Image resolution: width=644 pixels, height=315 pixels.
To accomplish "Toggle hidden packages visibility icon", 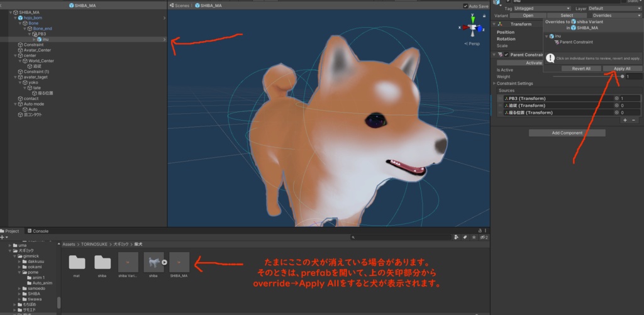I will tap(484, 238).
